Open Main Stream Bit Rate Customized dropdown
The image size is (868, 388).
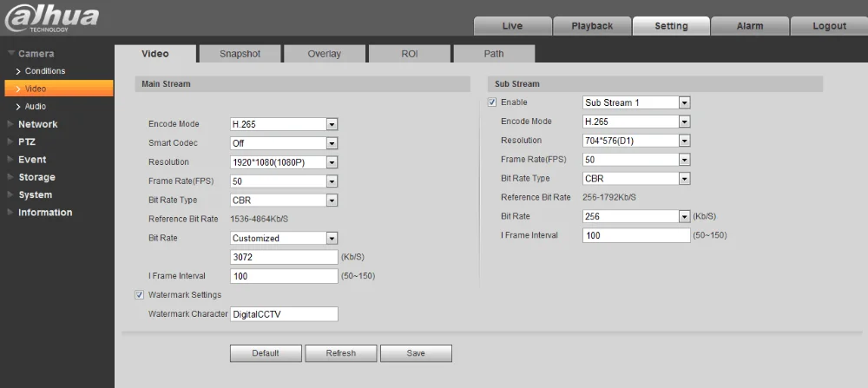284,239
